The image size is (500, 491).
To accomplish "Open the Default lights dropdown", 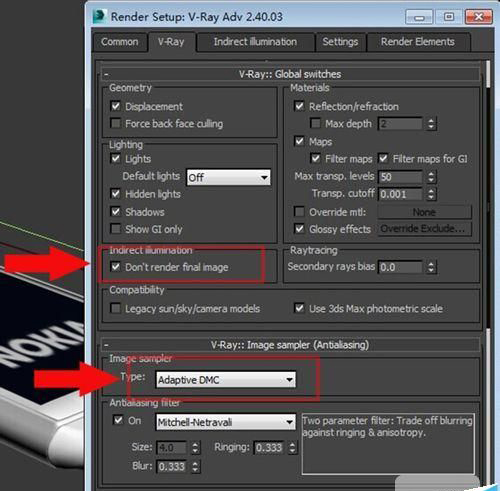I will point(228,177).
